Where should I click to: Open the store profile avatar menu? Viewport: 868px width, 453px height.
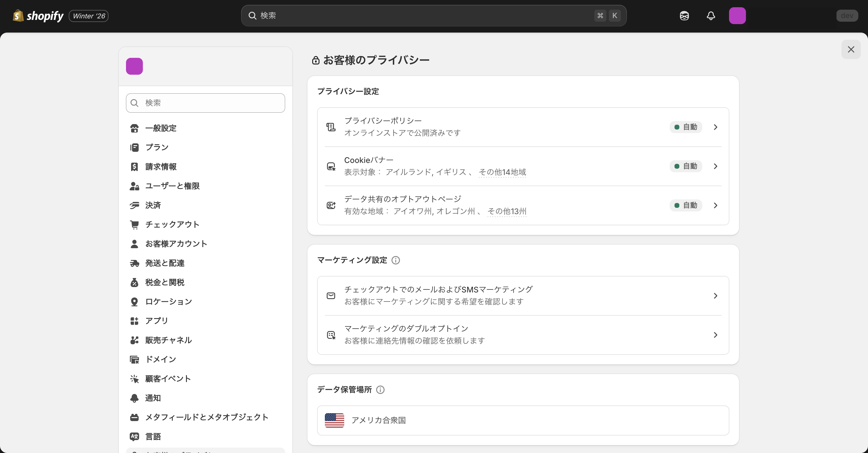coord(737,15)
